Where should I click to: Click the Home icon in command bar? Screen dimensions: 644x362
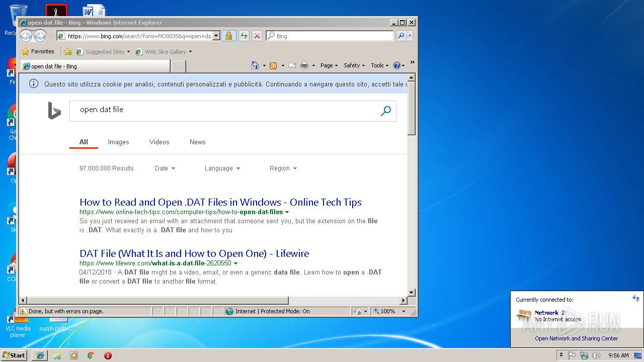click(x=255, y=65)
